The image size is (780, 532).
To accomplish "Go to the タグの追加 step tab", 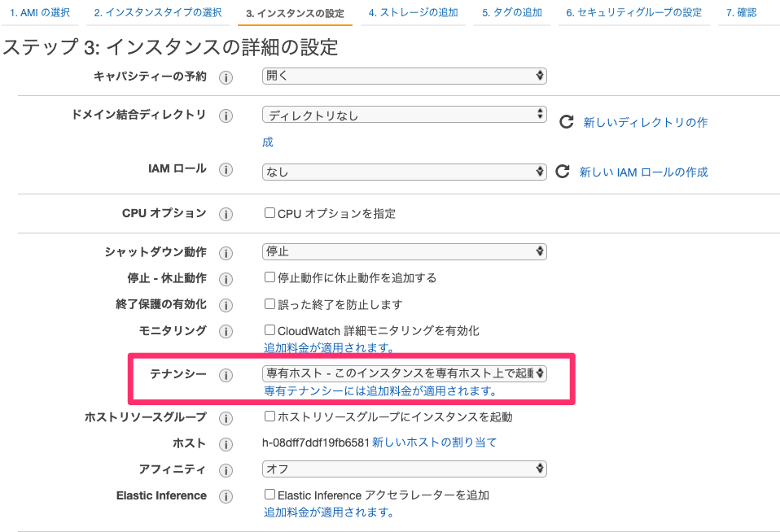I will click(x=511, y=13).
